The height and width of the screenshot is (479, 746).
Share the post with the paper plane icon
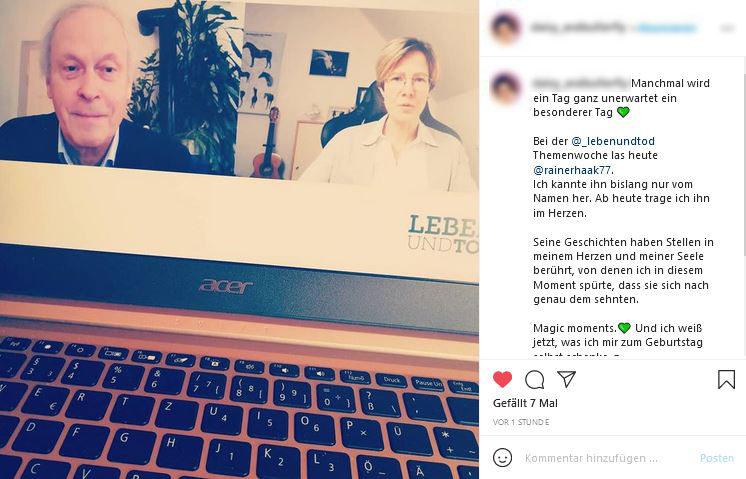coord(567,379)
